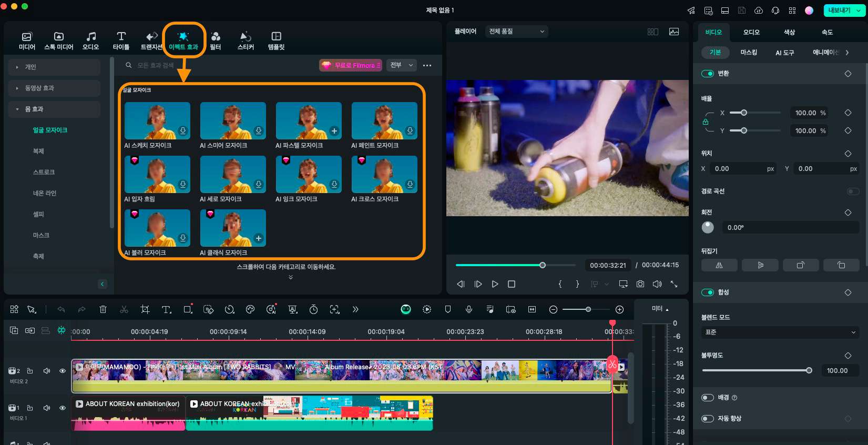868x445 pixels.
Task: Select the text tool in timeline toolbar
Action: point(166,309)
